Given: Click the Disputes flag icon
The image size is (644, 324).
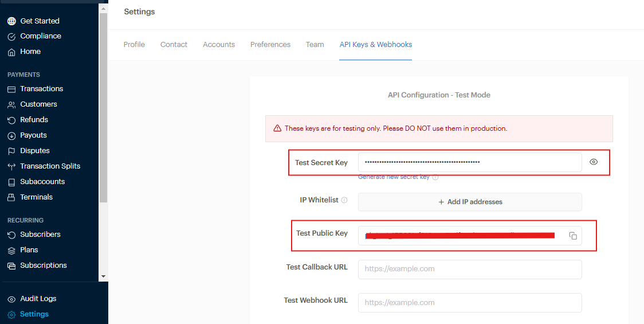Looking at the screenshot, I should tap(11, 151).
